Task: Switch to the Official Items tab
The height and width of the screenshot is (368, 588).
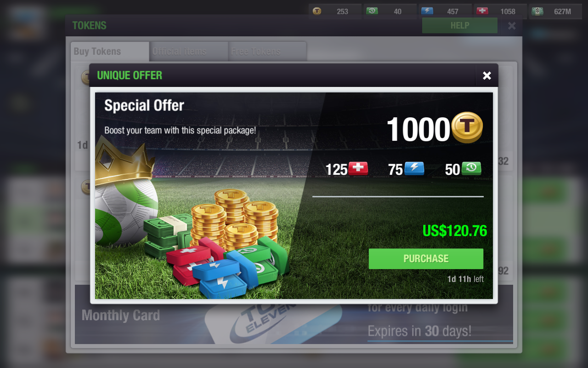Action: tap(189, 52)
